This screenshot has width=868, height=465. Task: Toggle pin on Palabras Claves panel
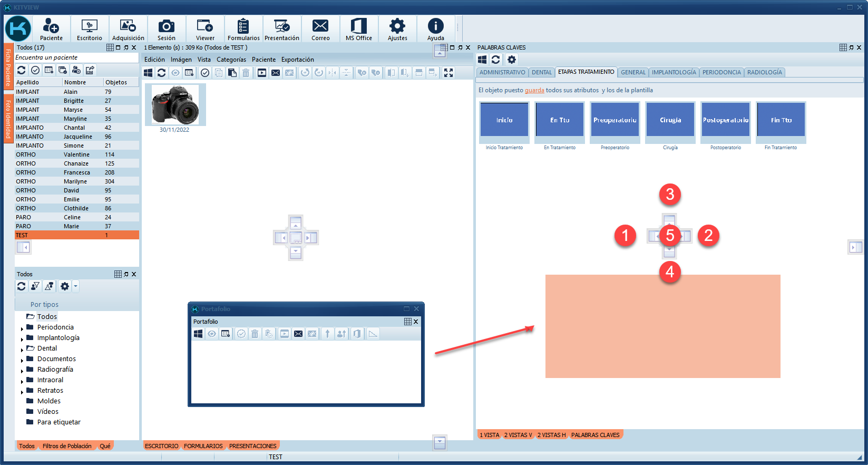851,47
